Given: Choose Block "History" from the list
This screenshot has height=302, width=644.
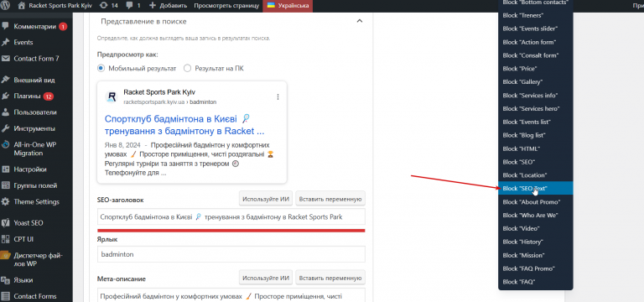Looking at the screenshot, I should (x=536, y=242).
